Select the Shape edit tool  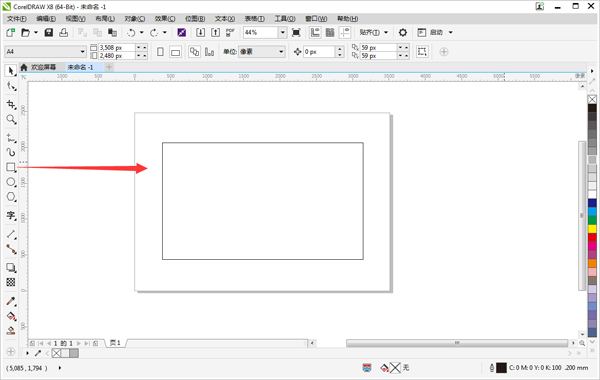coord(11,86)
